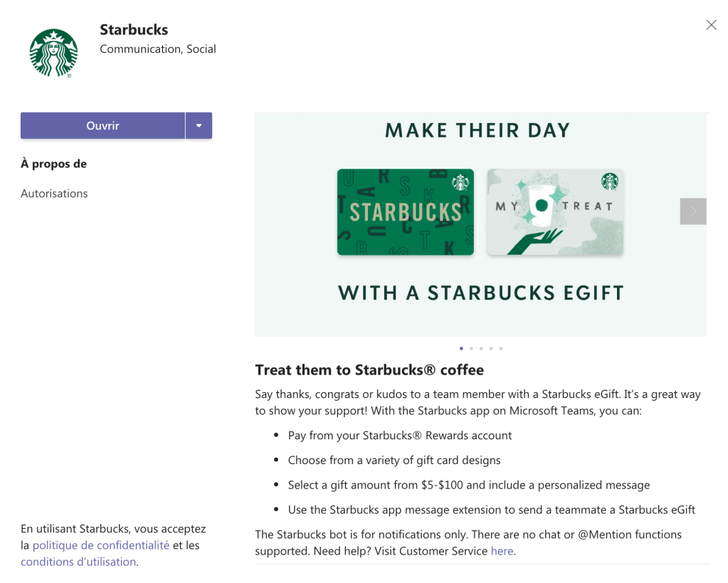Click the siren logo on the green card
The width and height of the screenshot is (728, 583).
(461, 182)
